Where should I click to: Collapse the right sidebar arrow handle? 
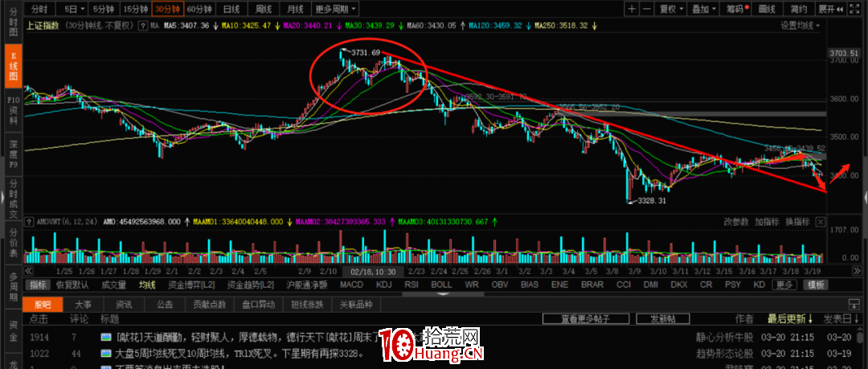pyautogui.click(x=866, y=196)
